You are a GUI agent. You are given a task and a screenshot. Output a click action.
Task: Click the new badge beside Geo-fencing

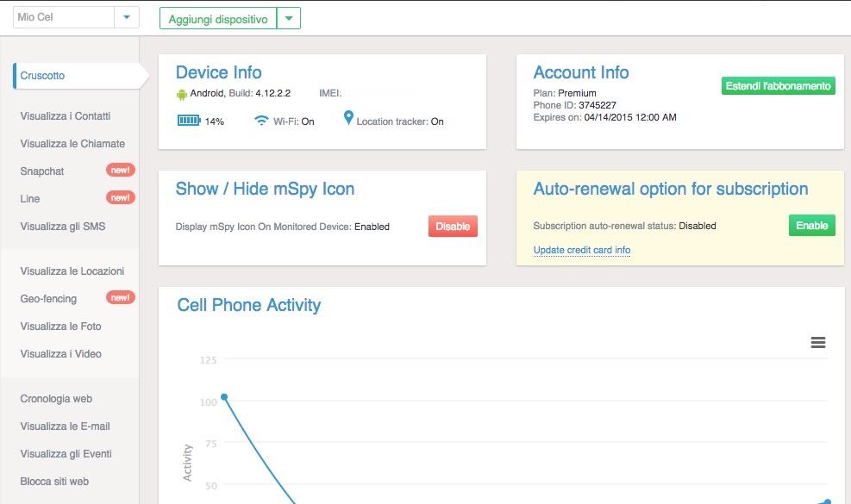point(120,298)
